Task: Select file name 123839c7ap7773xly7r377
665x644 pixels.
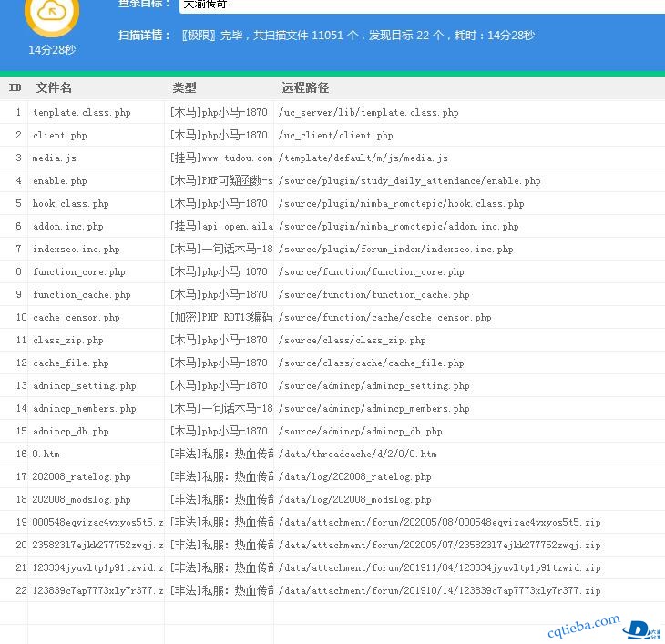Action: (97, 590)
